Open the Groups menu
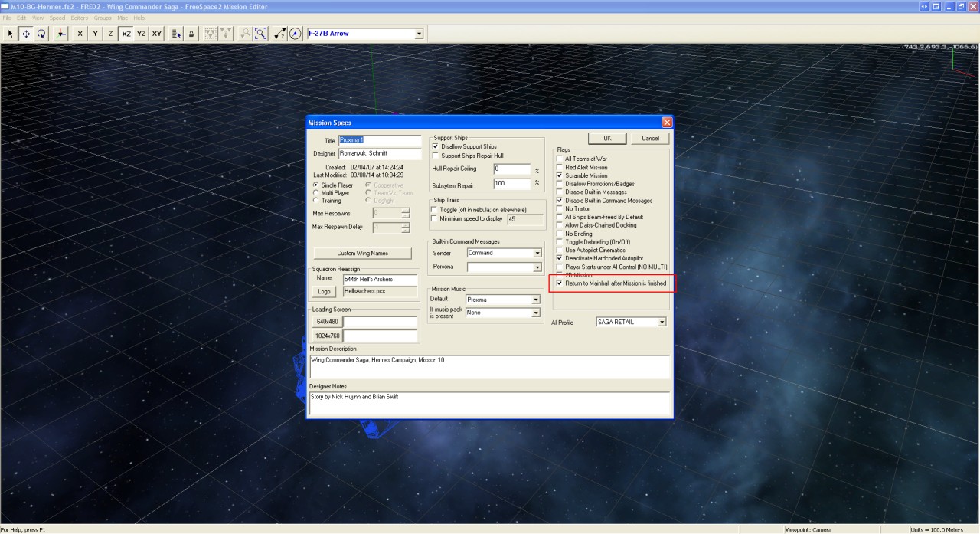980x534 pixels. click(x=103, y=18)
